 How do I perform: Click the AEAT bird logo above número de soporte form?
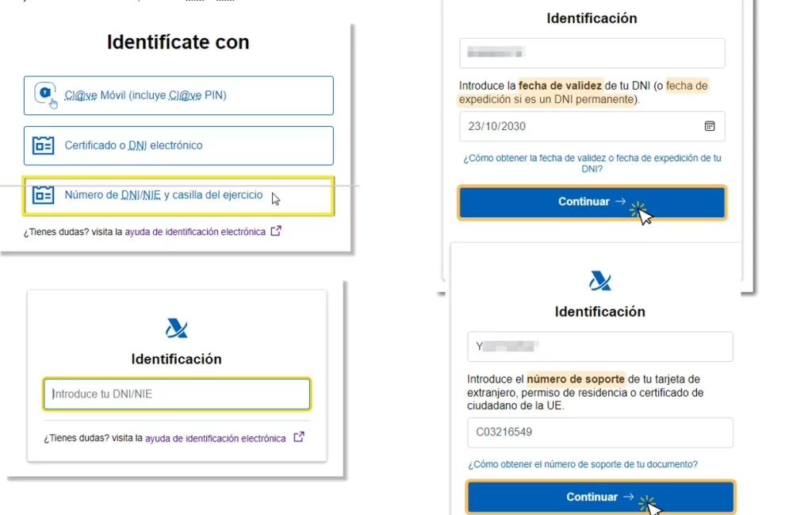(x=599, y=280)
